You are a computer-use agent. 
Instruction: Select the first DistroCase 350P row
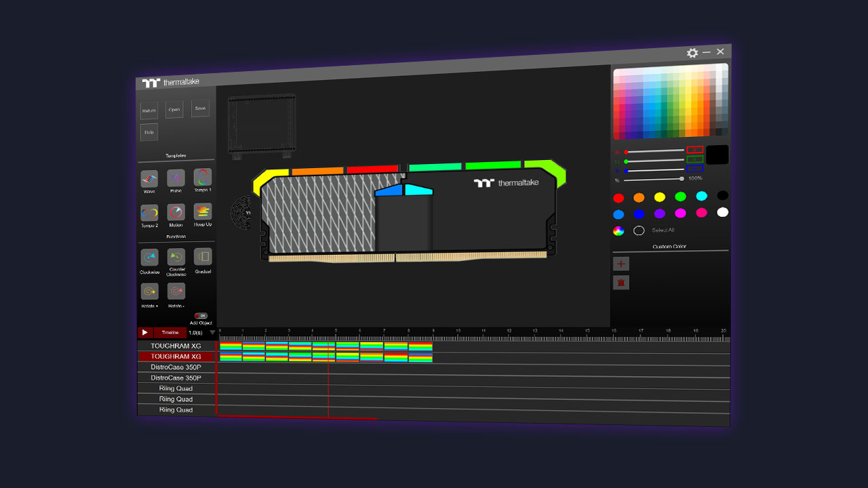coord(176,367)
